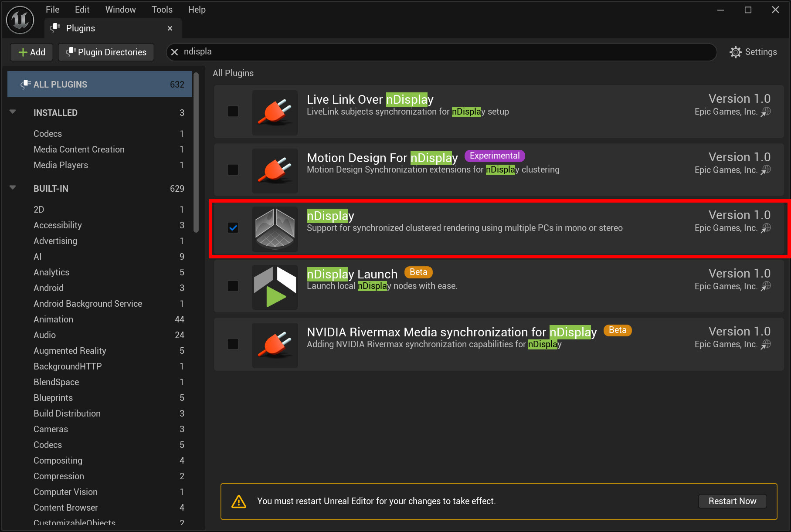Open the nDisplay Launch globe link icon
The width and height of the screenshot is (791, 532).
(766, 286)
